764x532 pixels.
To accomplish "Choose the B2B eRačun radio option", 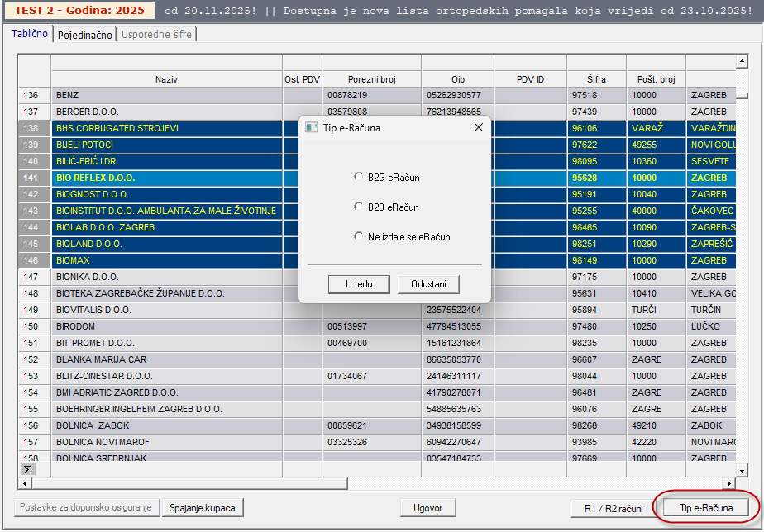I will coord(358,207).
